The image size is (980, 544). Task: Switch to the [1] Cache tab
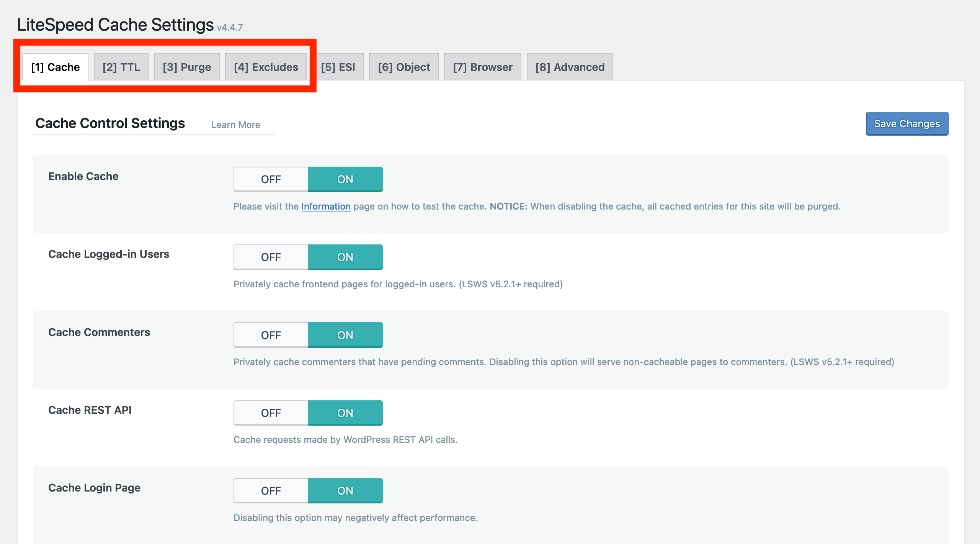55,67
